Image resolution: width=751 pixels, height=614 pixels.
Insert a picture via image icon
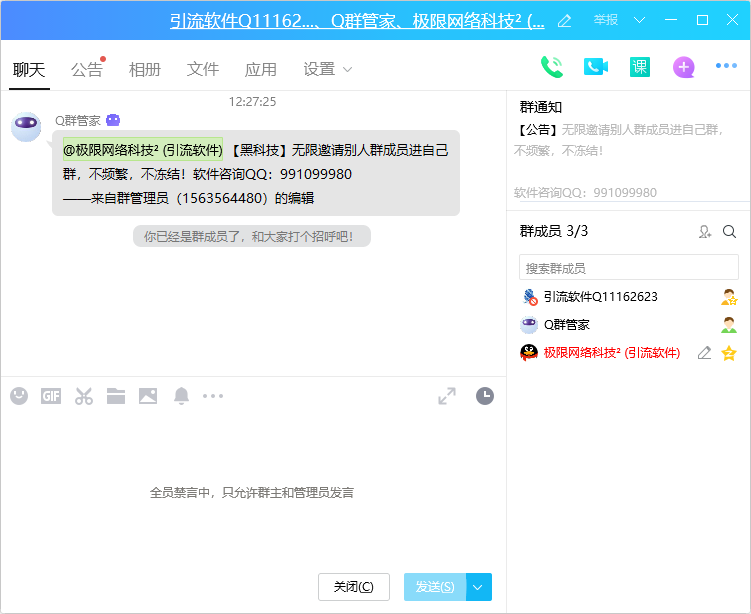tap(148, 396)
